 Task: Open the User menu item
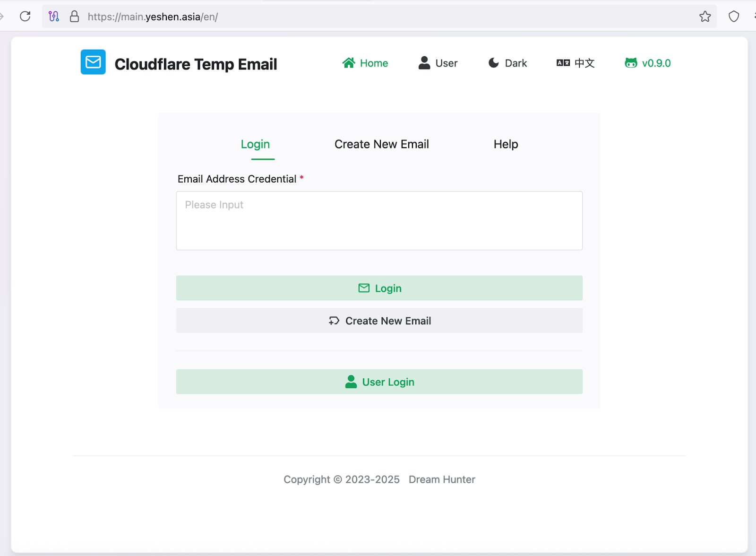tap(438, 63)
